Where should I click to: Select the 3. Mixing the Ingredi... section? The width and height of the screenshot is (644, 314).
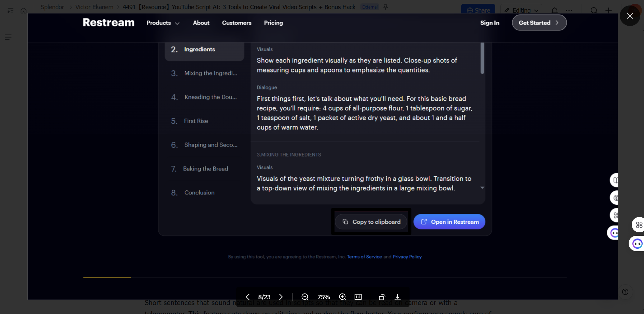[x=204, y=73]
